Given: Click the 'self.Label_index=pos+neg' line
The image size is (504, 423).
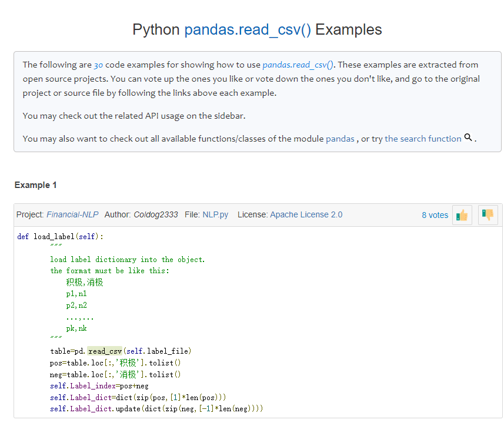Looking at the screenshot, I should pyautogui.click(x=99, y=386).
